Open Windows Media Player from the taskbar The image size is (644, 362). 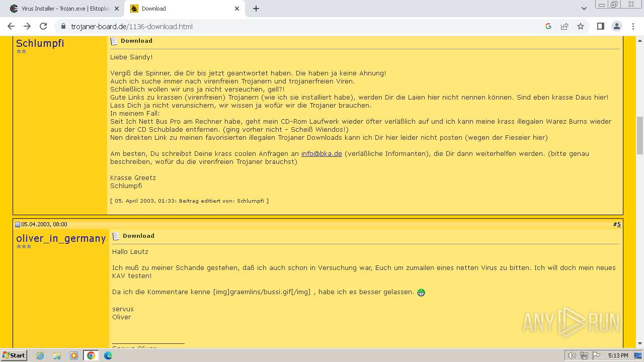pos(74,355)
